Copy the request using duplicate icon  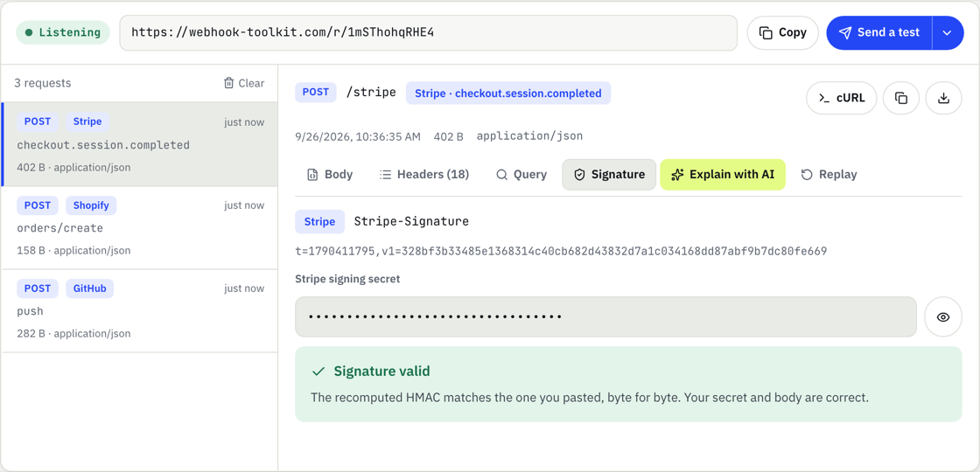(x=900, y=98)
